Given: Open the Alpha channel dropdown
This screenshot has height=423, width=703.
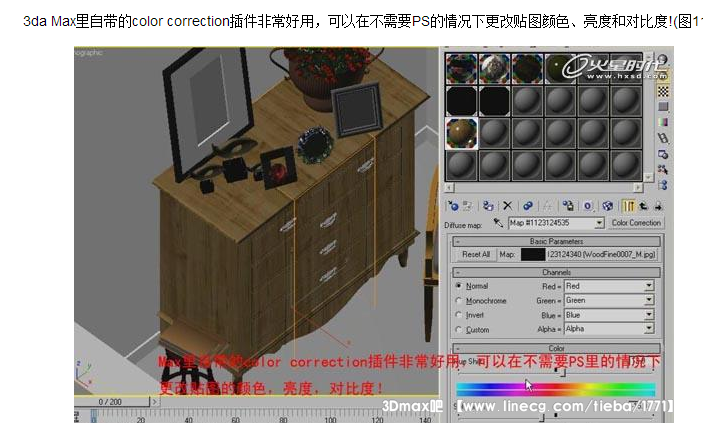Looking at the screenshot, I should (649, 329).
